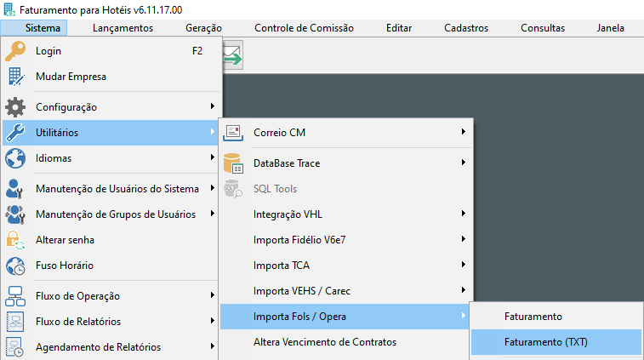This screenshot has width=644, height=360.
Task: Click the Agendamento de Relatórios icon
Action: pos(15,347)
